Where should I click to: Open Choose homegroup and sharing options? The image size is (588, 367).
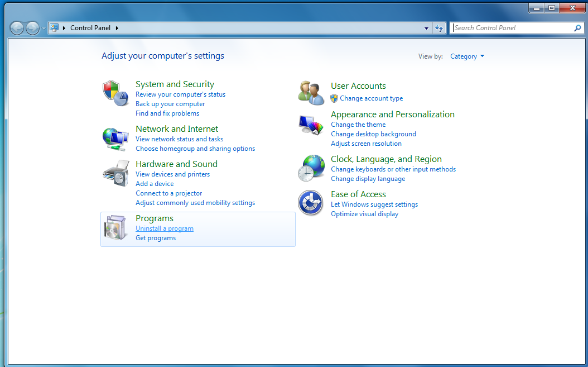tap(195, 149)
